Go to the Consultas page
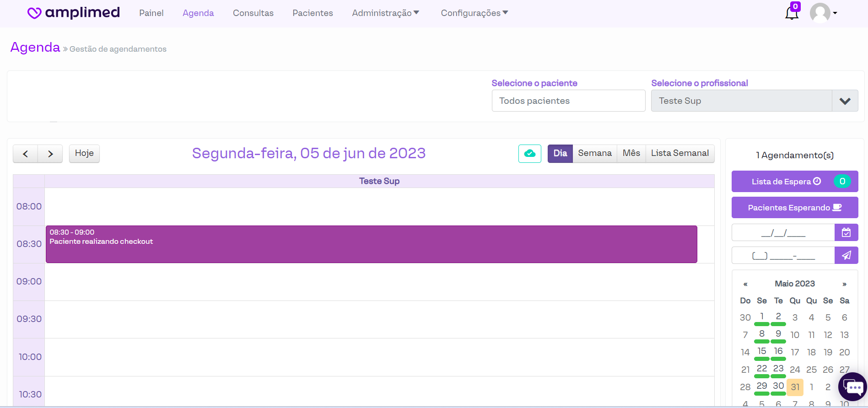The height and width of the screenshot is (408, 868). [x=253, y=13]
